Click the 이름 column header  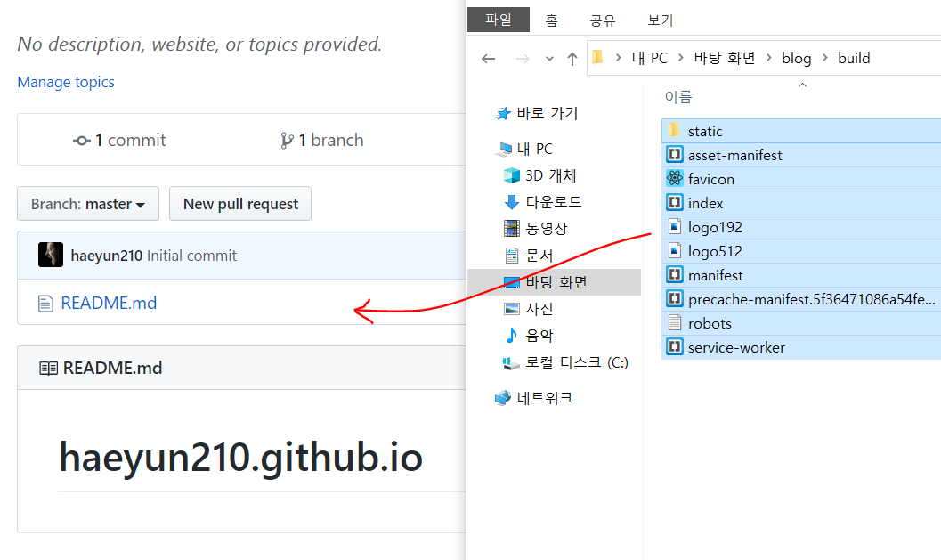point(678,97)
